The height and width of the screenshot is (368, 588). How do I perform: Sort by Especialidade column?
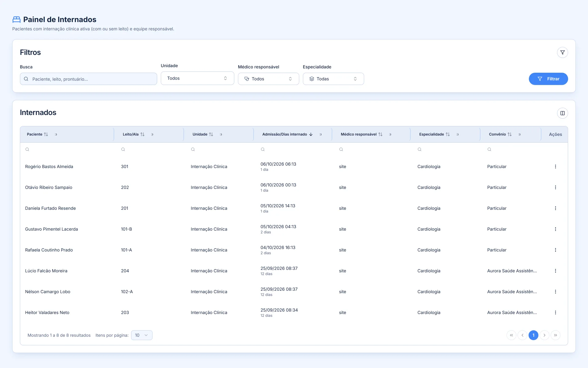tap(448, 134)
